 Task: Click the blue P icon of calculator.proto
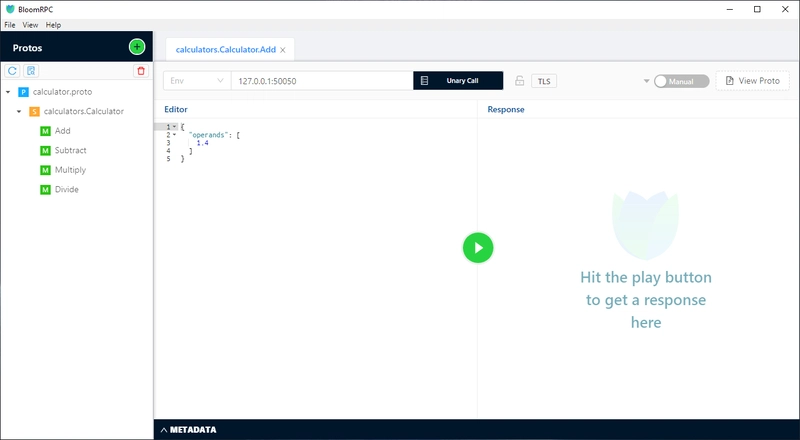(23, 92)
